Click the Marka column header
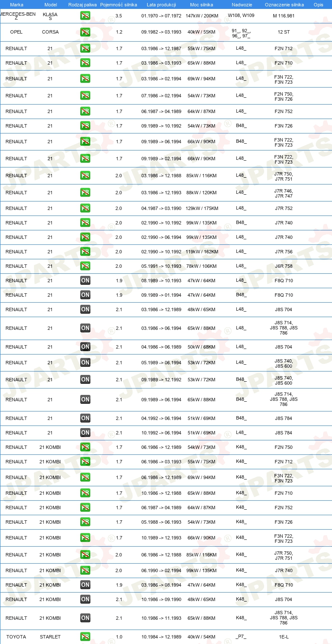The width and height of the screenshot is (332, 644). pos(17,4)
